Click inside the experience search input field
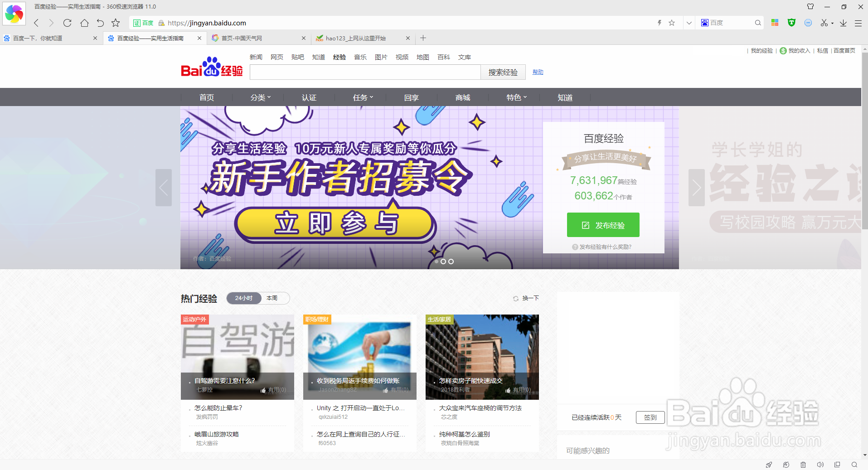Viewport: 868px width, 470px height. coord(365,72)
